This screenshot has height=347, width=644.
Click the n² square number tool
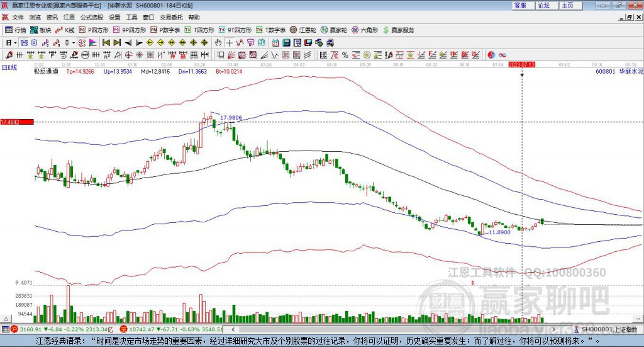coord(107,55)
